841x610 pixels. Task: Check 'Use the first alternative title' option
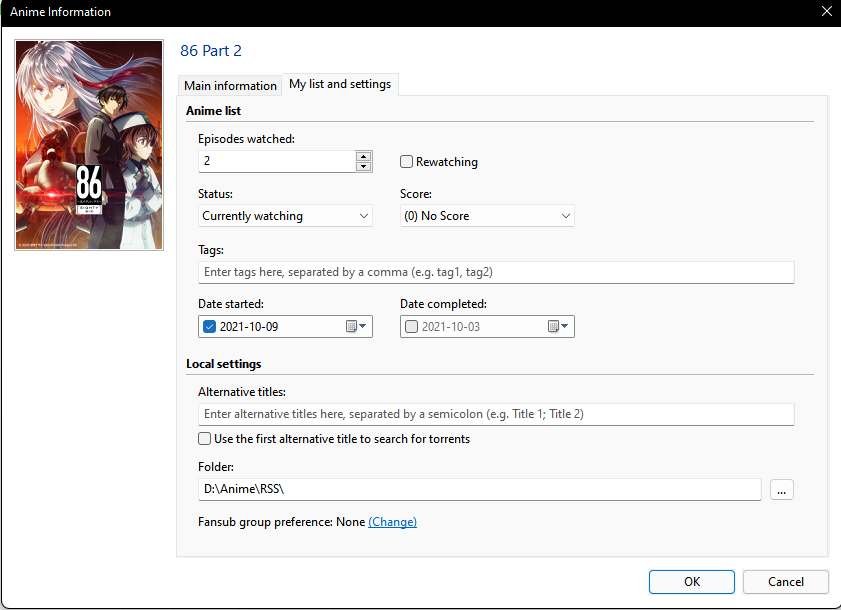point(204,438)
